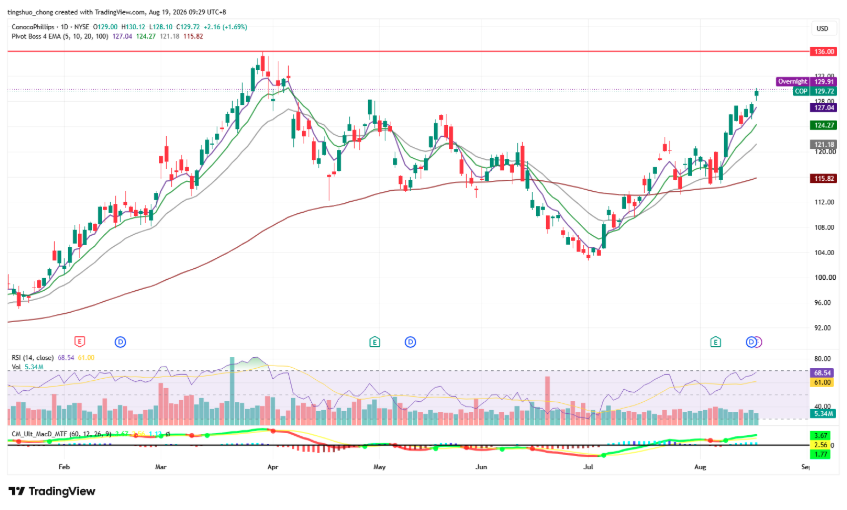Open the blue dividend D marker in May
Viewport: 847px width, 510px height.
click(411, 341)
